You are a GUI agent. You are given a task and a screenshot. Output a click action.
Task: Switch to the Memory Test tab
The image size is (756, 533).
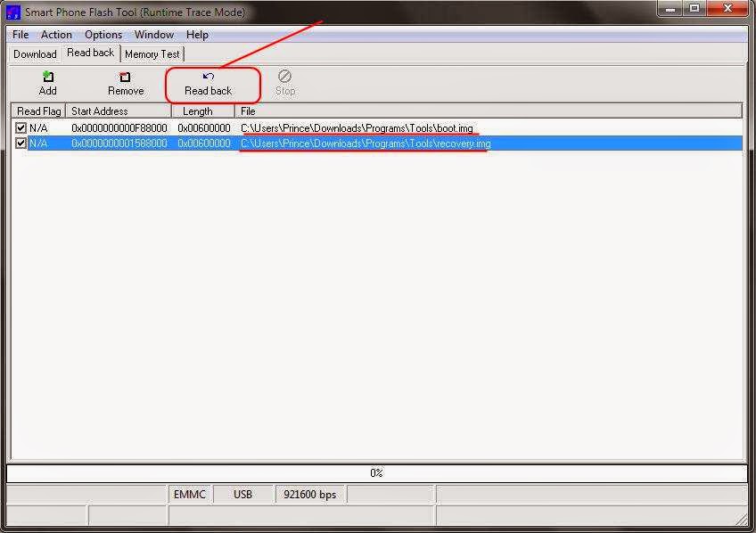click(152, 54)
